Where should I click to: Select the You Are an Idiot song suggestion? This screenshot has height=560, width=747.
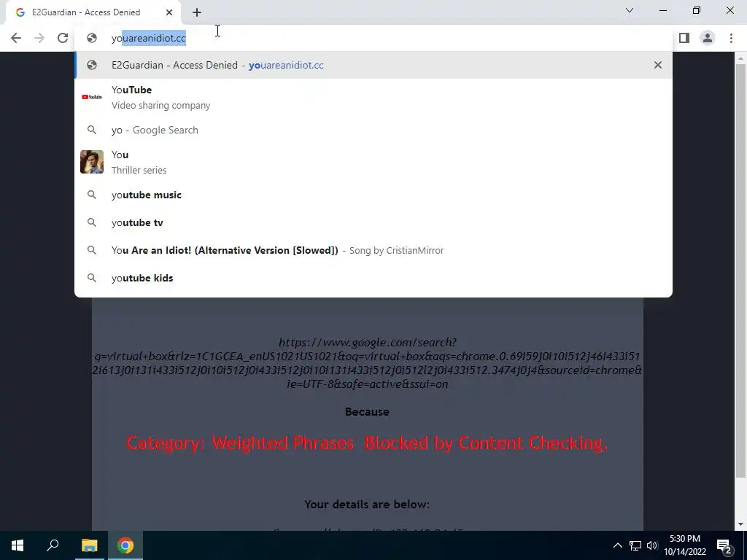click(x=373, y=250)
